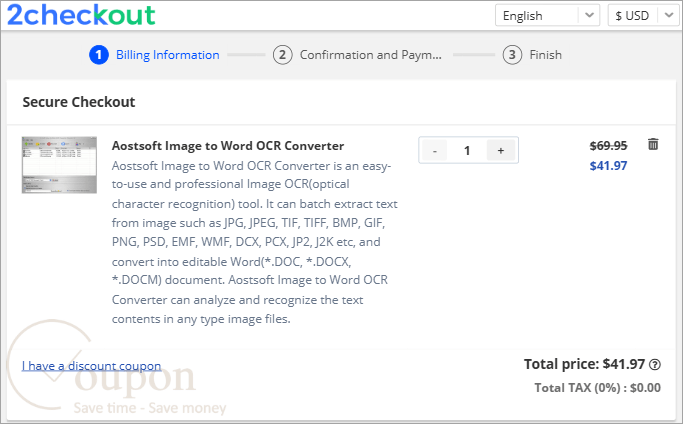Click the quantity input field
The height and width of the screenshot is (424, 683).
coord(467,150)
